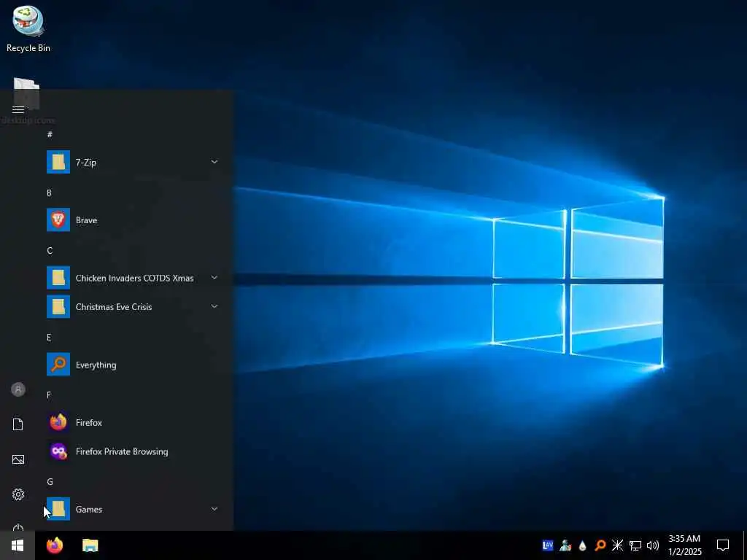Click the LAV tray icon
This screenshot has width=747, height=560.
coord(548,545)
